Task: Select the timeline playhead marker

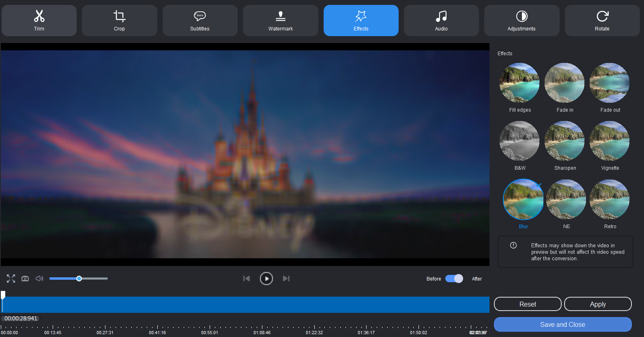Action: point(3,295)
